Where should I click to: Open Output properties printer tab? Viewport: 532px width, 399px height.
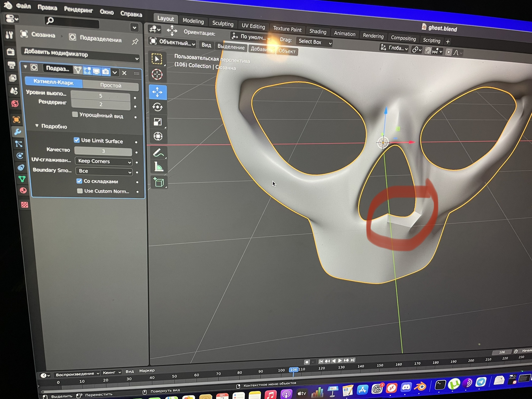click(12, 65)
